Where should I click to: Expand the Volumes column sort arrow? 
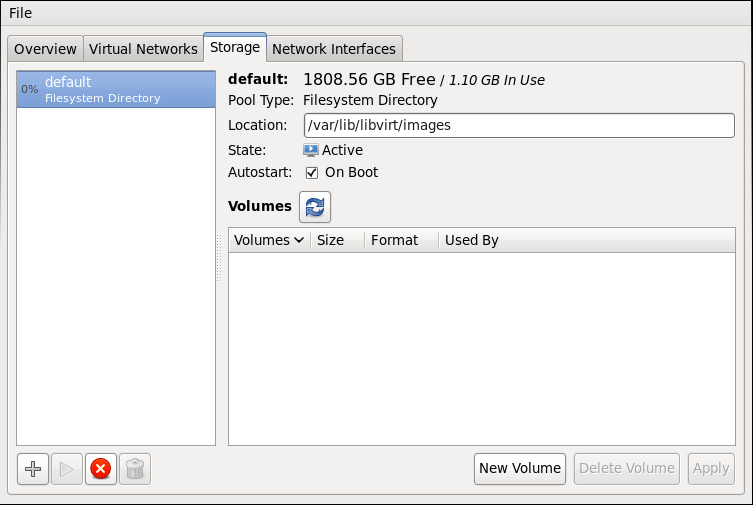(299, 240)
